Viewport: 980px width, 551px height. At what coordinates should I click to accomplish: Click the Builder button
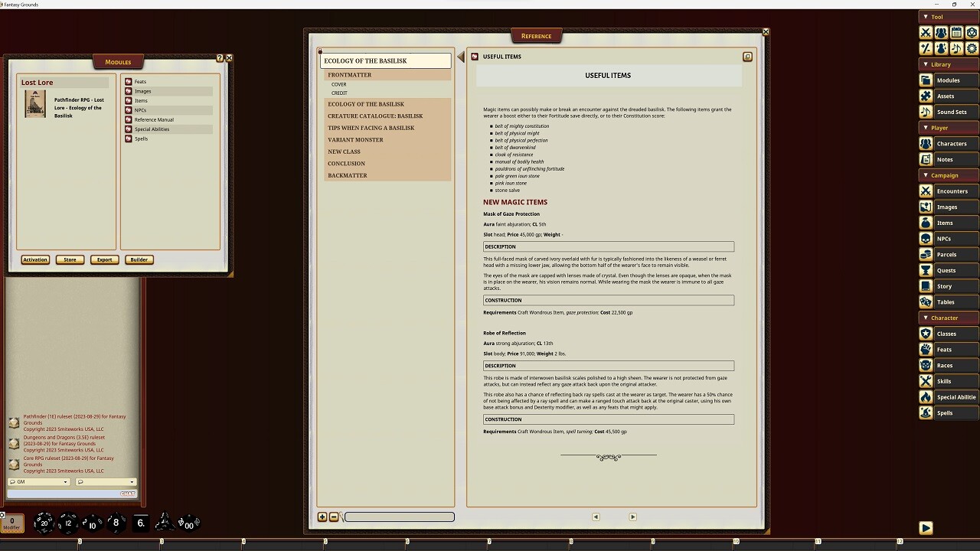click(139, 259)
